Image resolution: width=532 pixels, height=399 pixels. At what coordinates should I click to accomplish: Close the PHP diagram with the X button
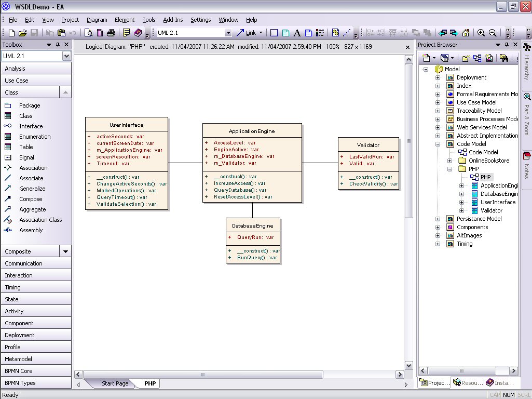point(407,47)
